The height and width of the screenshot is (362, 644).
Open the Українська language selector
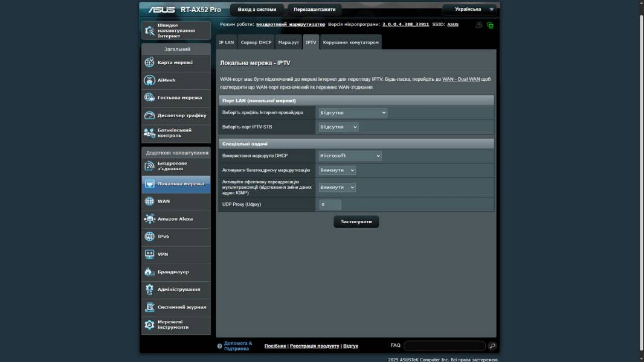[x=469, y=10]
